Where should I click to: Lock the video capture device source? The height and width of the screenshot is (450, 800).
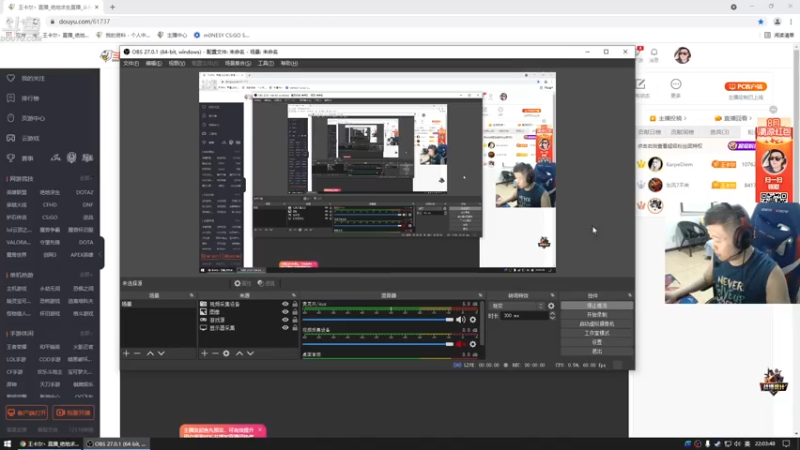click(294, 304)
